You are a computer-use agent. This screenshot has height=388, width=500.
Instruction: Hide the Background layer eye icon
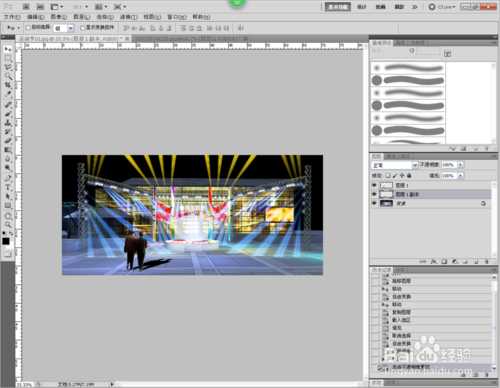pyautogui.click(x=374, y=203)
